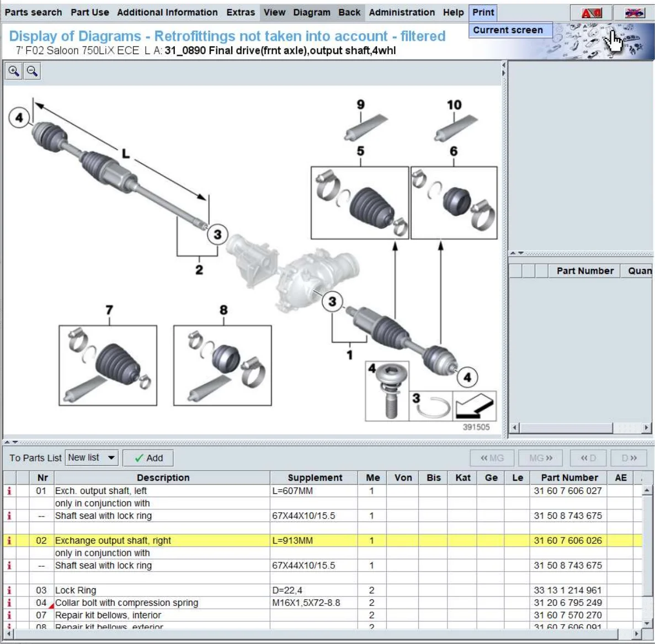Click bellows kit box labeled 5

tap(360, 203)
